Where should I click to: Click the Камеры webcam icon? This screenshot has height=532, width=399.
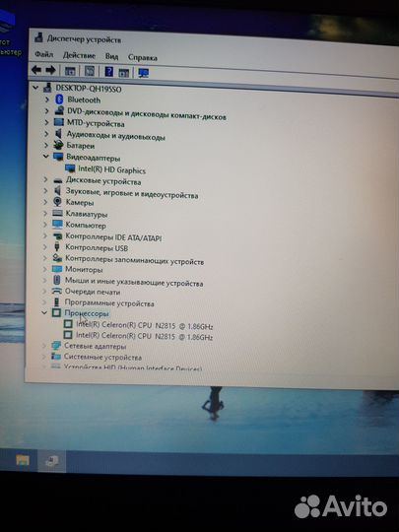pos(58,202)
